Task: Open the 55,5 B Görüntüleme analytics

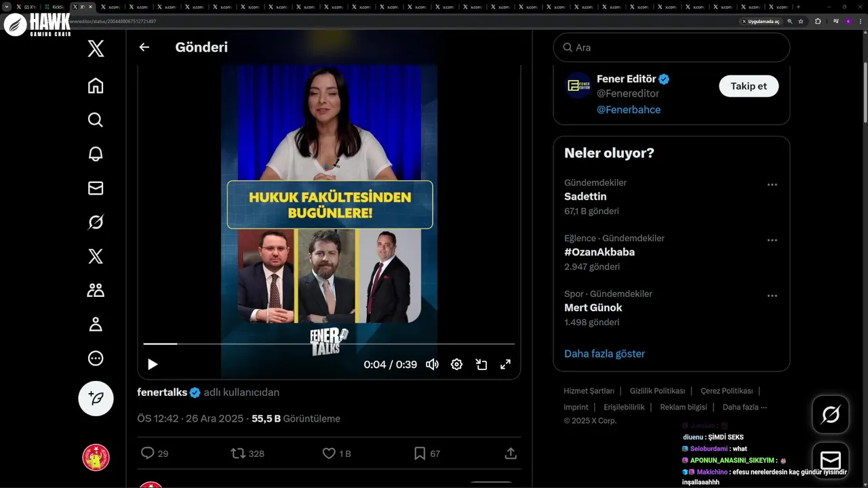Action: coord(296,419)
